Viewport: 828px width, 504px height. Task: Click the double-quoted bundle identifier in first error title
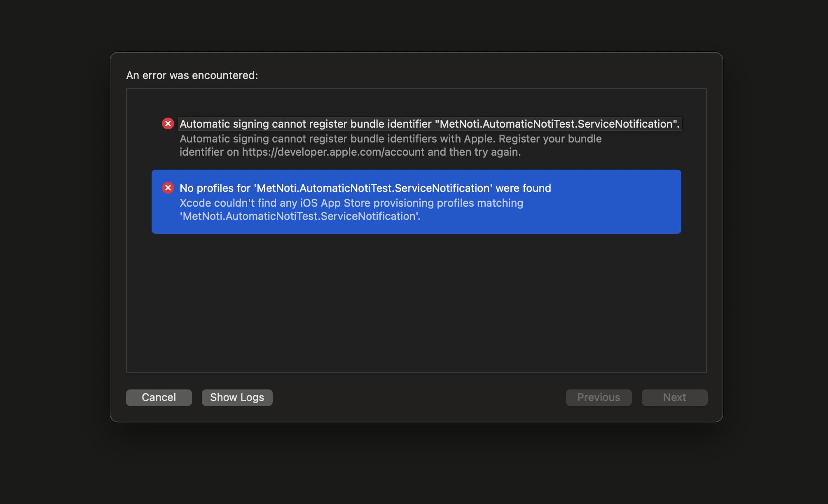(557, 124)
